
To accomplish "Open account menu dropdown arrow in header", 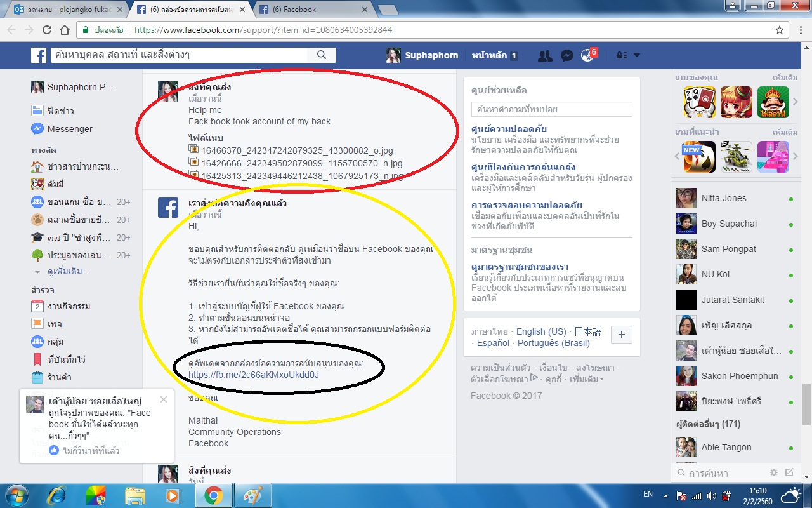I will (636, 55).
